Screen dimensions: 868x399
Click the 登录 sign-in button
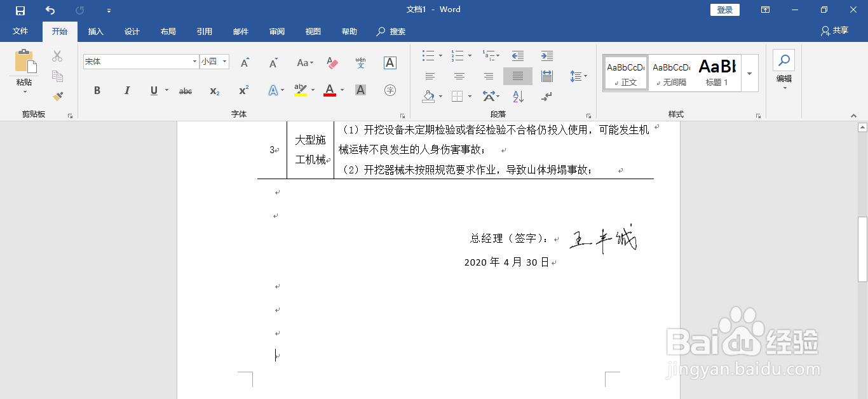click(x=724, y=10)
